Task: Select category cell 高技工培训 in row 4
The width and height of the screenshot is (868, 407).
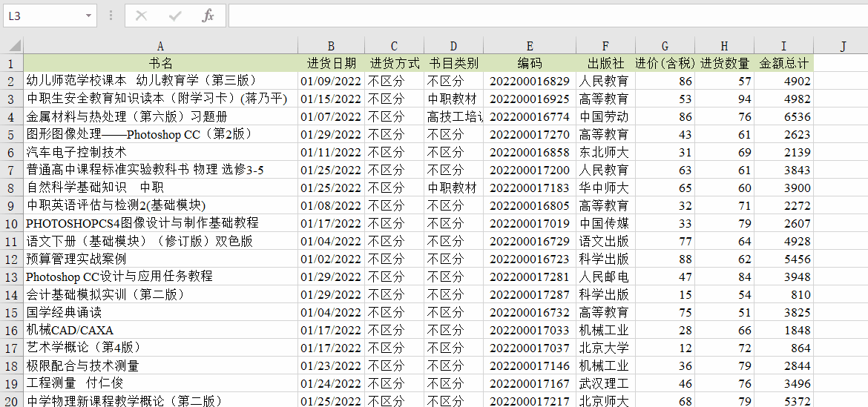Action: tap(453, 116)
